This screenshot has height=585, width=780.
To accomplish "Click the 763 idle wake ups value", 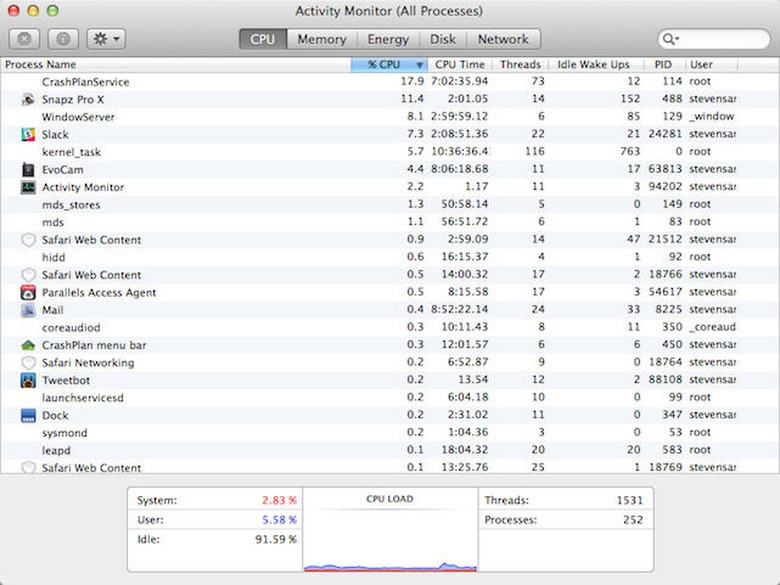I will (x=630, y=151).
